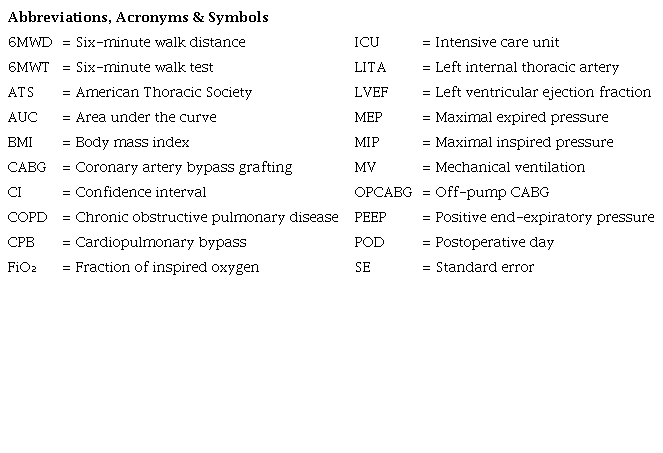Click the MIP abbreviation
Viewport: 663px width, 453px height.
click(366, 143)
